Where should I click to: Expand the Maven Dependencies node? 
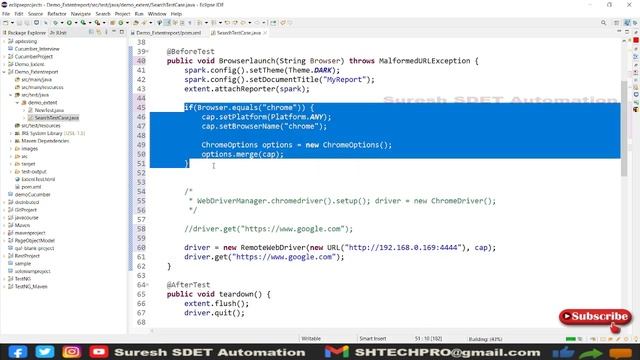11,141
